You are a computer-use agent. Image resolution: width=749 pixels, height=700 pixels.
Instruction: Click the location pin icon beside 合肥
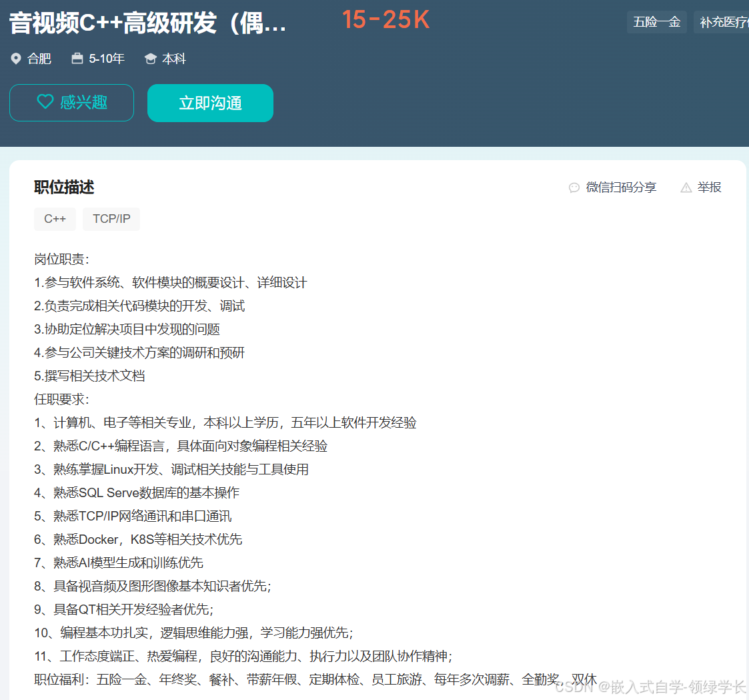[16, 59]
